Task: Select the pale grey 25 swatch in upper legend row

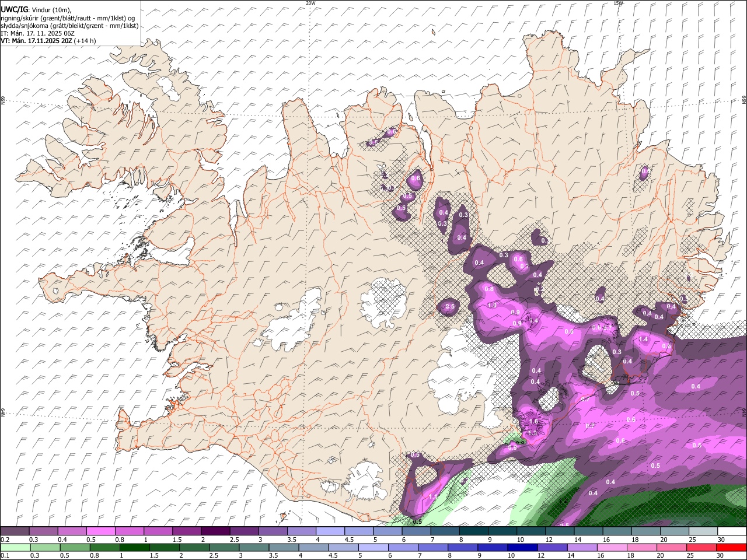Action: click(x=703, y=531)
